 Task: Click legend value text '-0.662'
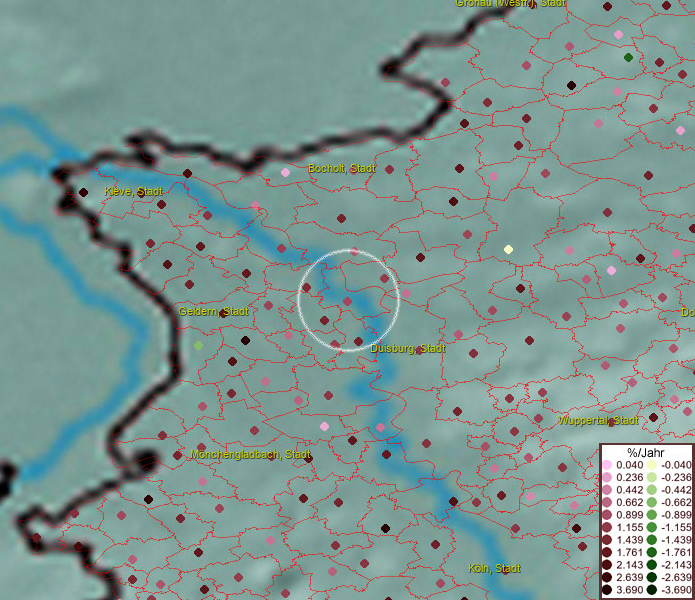(676, 503)
